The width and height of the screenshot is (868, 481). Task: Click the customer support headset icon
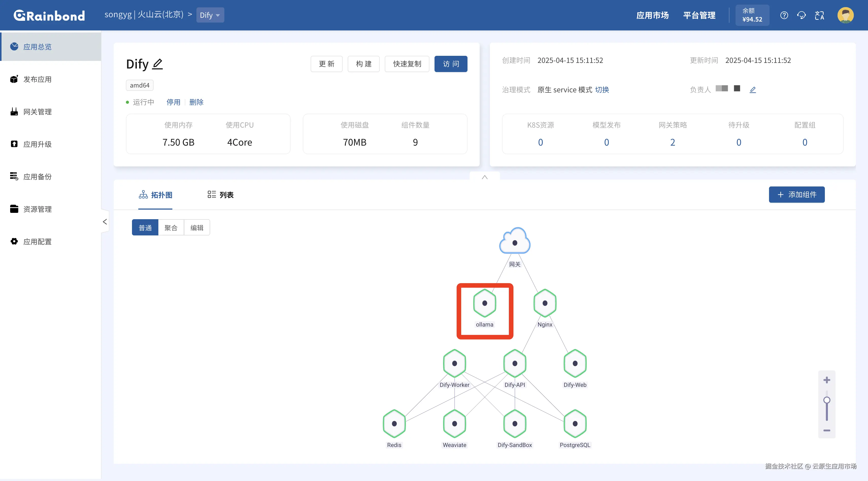pyautogui.click(x=801, y=15)
